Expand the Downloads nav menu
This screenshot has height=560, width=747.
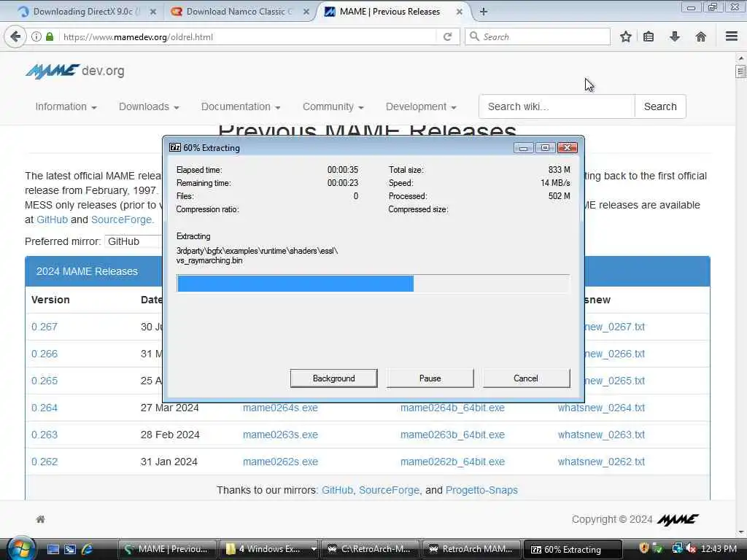coord(149,106)
